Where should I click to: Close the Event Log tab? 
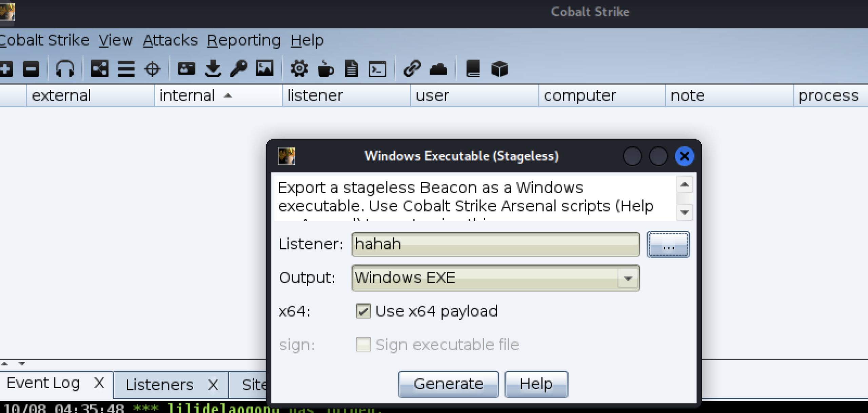(99, 383)
